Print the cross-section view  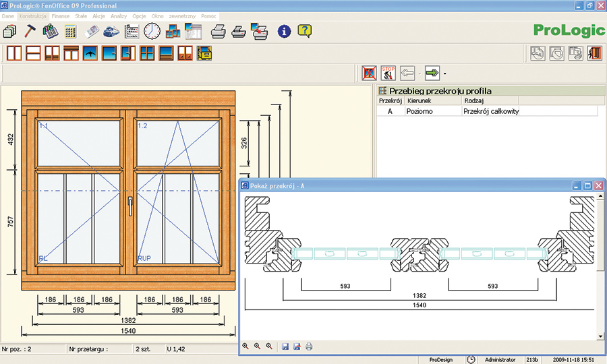coord(309,346)
